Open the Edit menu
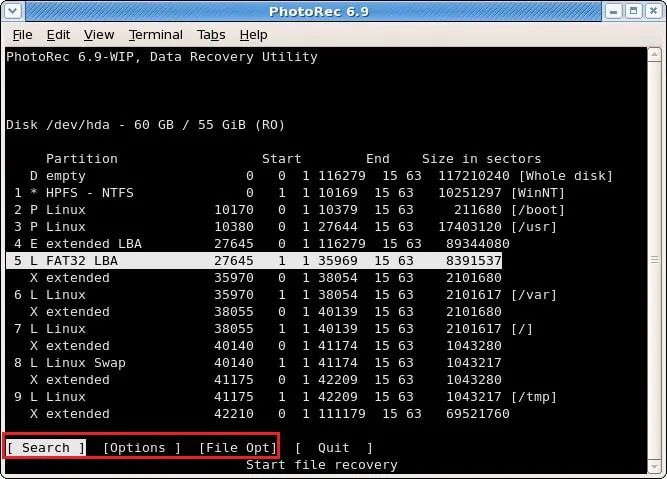667x479 pixels. pos(58,34)
